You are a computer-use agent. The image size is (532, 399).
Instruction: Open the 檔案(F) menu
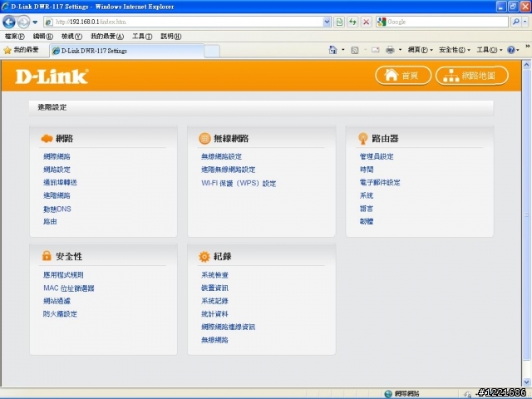point(15,37)
